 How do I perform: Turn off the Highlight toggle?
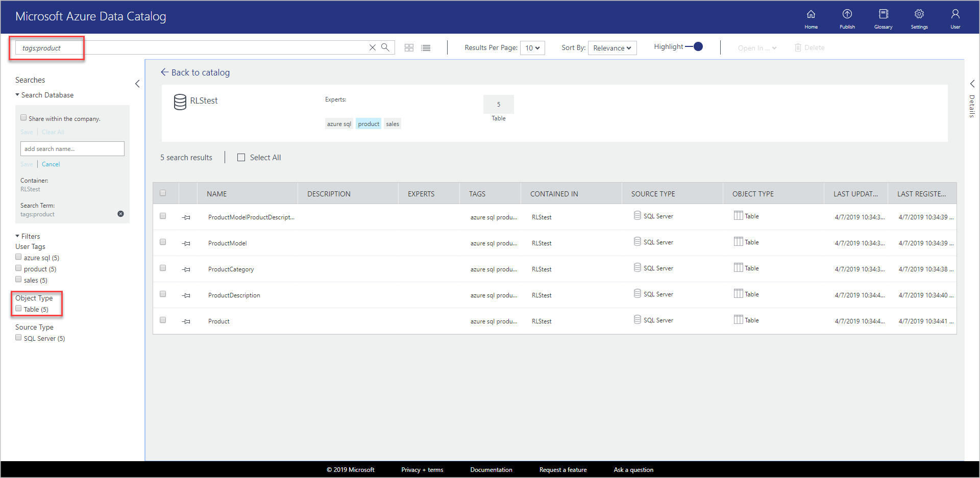[697, 46]
